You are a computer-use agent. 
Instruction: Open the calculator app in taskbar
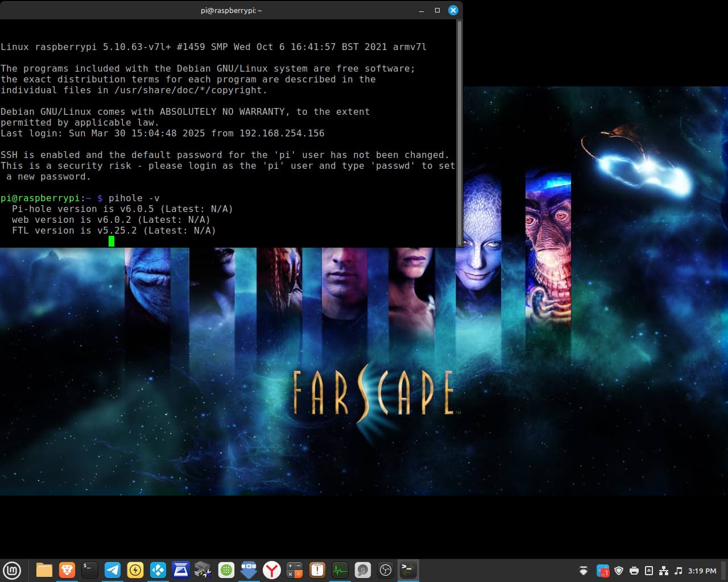(295, 570)
